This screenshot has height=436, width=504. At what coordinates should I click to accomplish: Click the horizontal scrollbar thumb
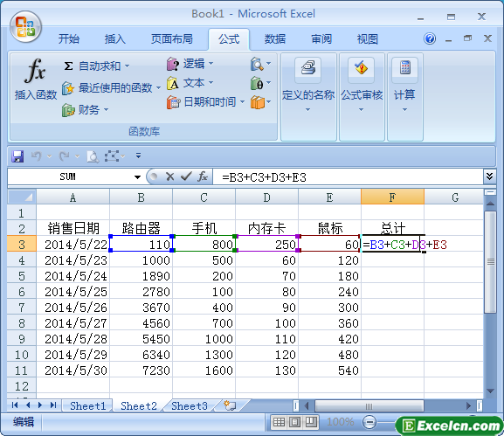pyautogui.click(x=369, y=405)
